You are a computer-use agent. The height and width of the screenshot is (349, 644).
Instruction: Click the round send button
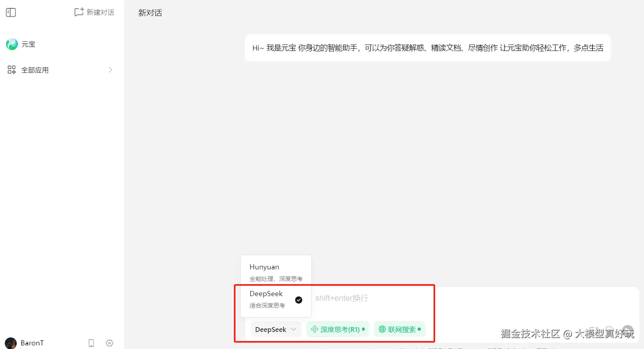coord(627,331)
